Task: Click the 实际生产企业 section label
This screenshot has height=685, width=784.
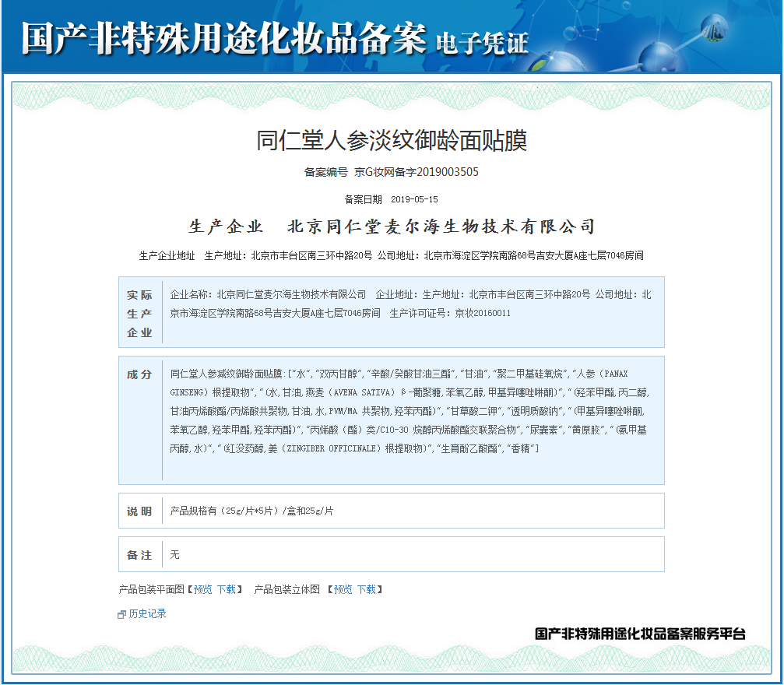Action: tap(139, 314)
